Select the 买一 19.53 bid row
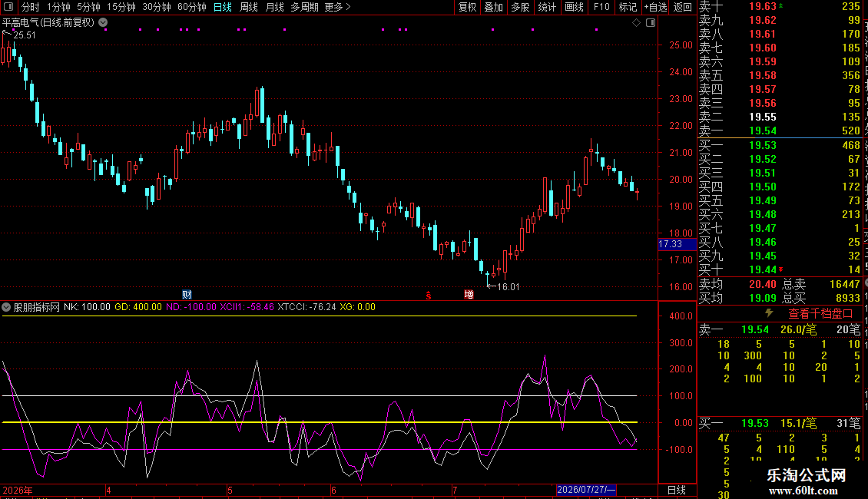 [780, 146]
